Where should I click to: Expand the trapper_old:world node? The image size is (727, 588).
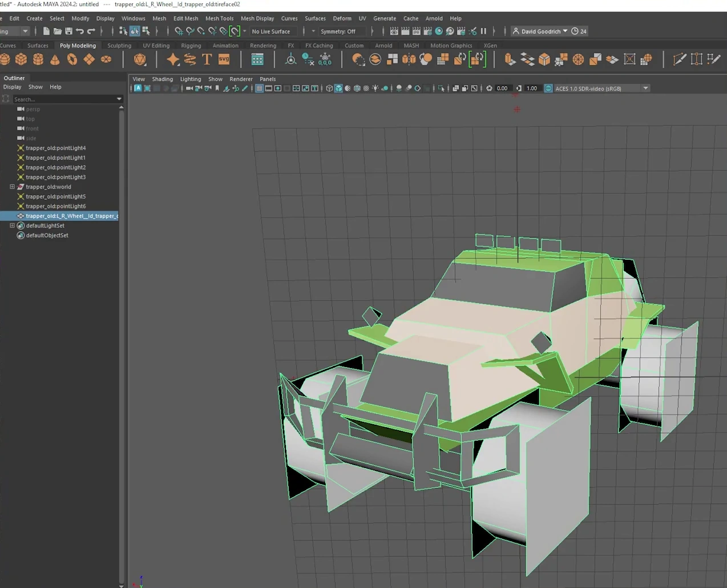12,187
